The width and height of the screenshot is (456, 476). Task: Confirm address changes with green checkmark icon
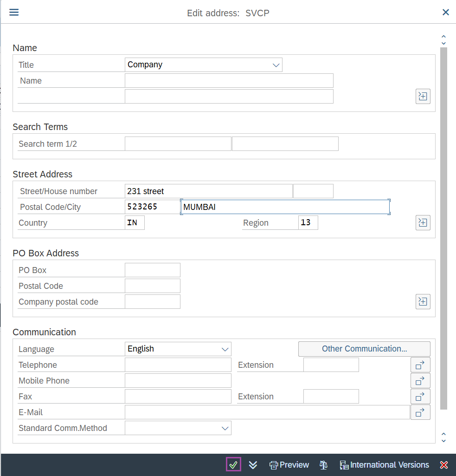[x=233, y=464]
